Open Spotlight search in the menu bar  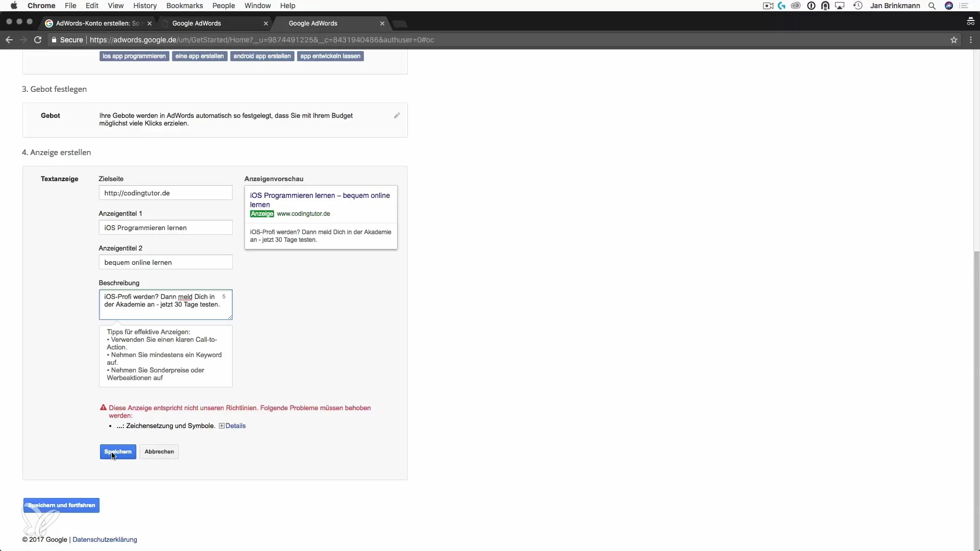tap(932, 6)
